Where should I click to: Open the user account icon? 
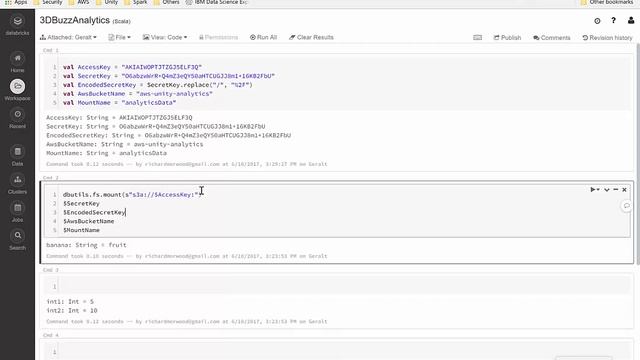point(631,20)
